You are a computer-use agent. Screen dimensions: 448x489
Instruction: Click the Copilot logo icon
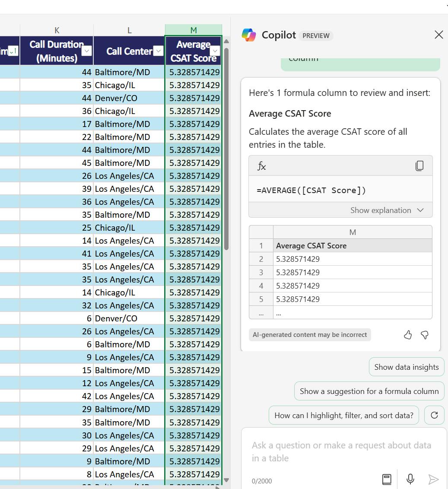pos(249,35)
